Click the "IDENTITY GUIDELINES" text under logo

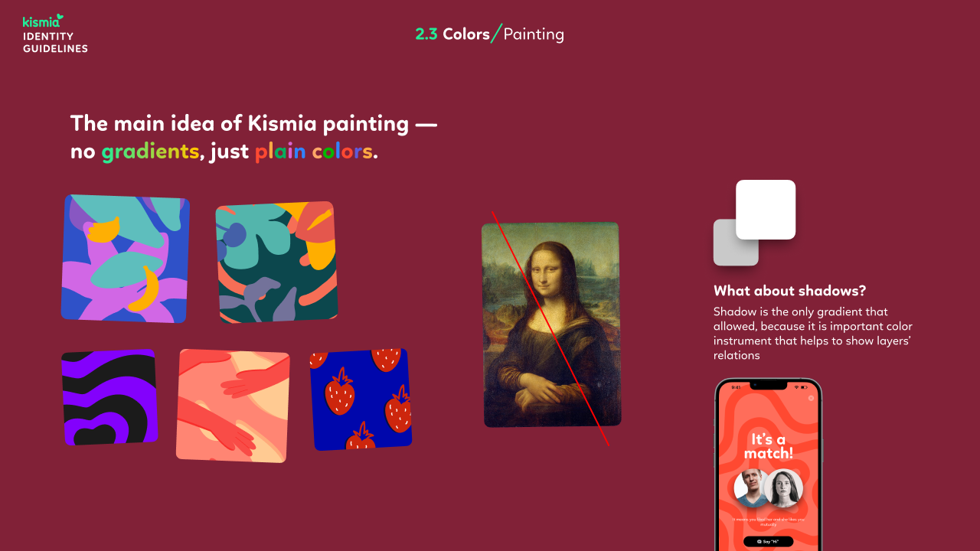click(x=55, y=42)
